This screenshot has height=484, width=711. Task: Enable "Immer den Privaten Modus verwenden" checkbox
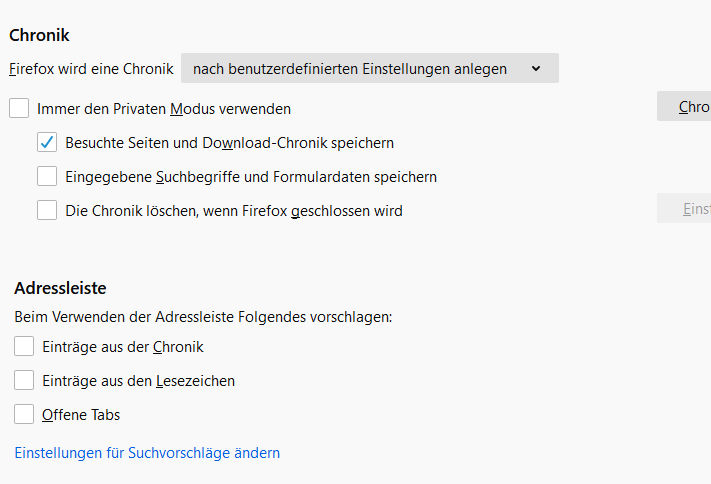point(19,108)
